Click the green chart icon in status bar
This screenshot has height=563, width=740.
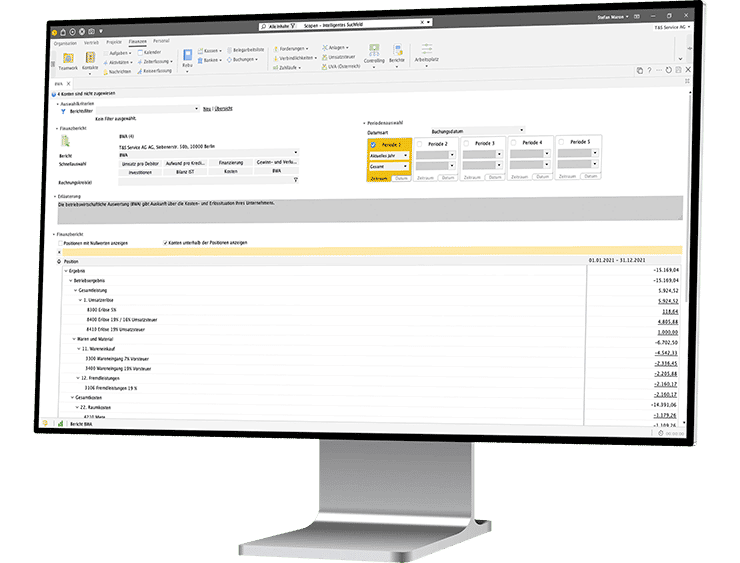click(x=60, y=424)
